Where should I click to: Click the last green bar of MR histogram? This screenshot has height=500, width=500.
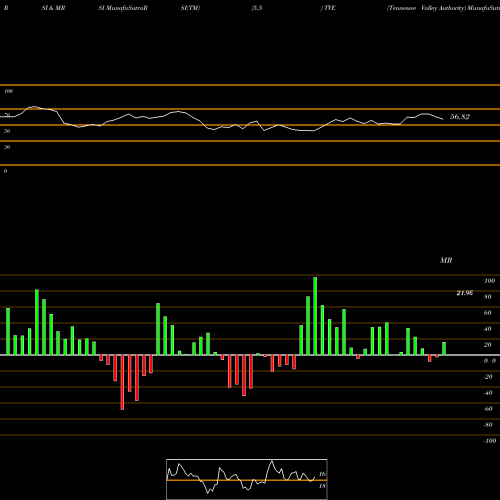(444, 349)
